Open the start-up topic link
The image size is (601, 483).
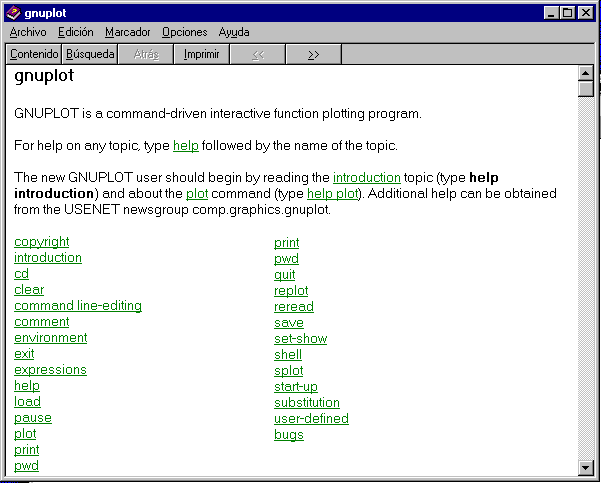pyautogui.click(x=296, y=387)
